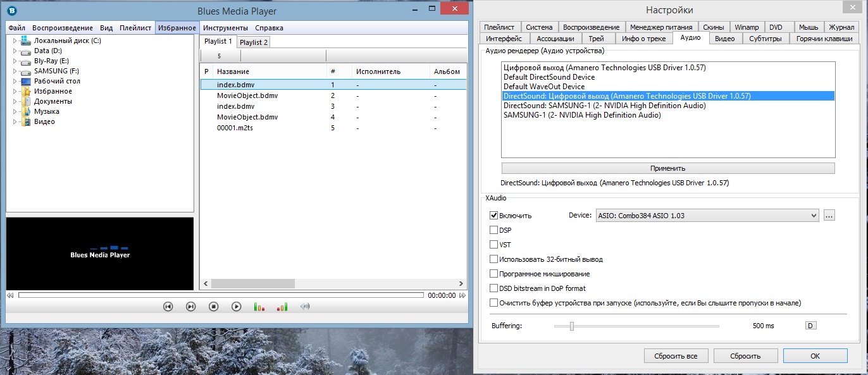Stop playback with the stop button
Viewport: 868px width, 375px height.
(213, 307)
